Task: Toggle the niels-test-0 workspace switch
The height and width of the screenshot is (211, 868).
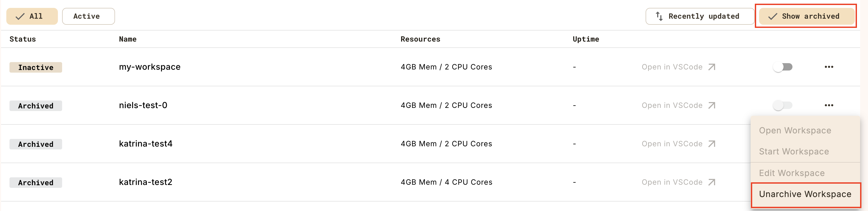Action: 782,105
